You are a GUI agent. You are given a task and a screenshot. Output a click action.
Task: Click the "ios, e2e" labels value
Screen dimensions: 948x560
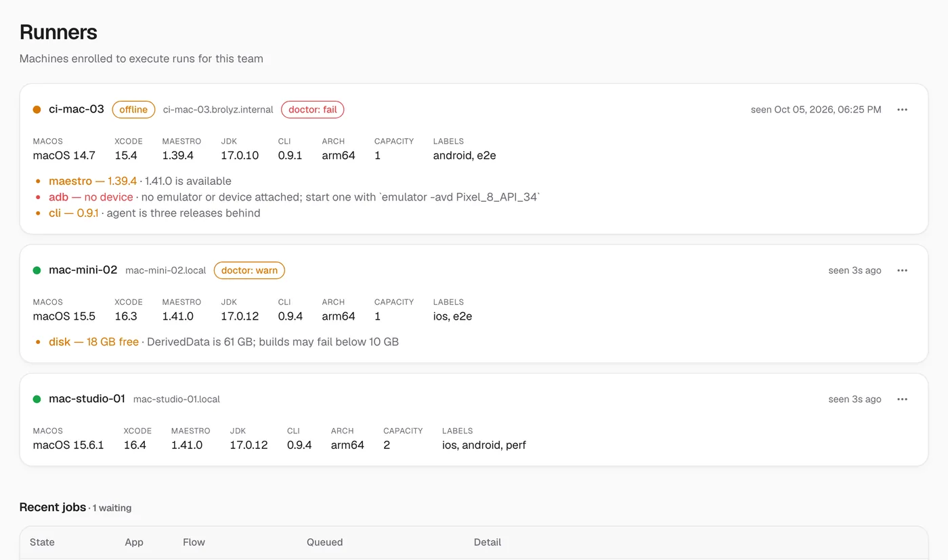[x=452, y=316]
